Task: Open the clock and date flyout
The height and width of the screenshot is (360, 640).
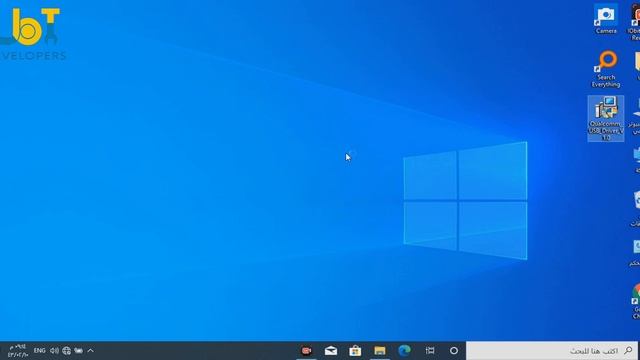Action: point(18,351)
